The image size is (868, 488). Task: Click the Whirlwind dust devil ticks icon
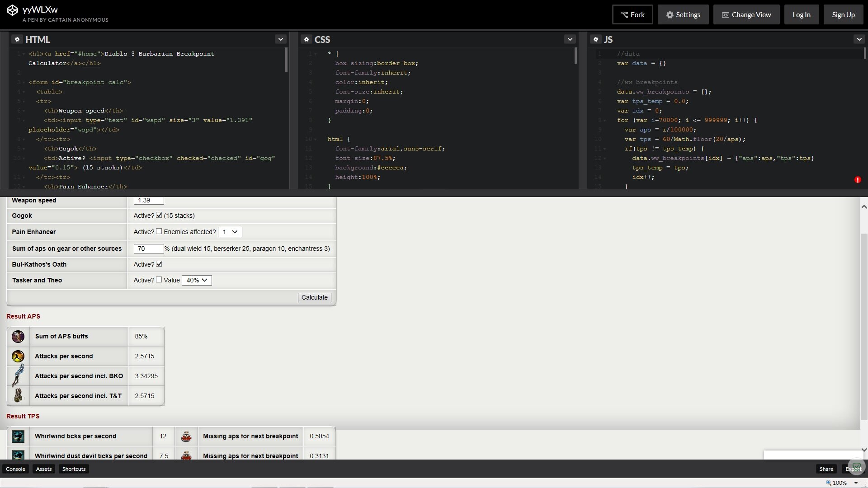[x=18, y=455]
